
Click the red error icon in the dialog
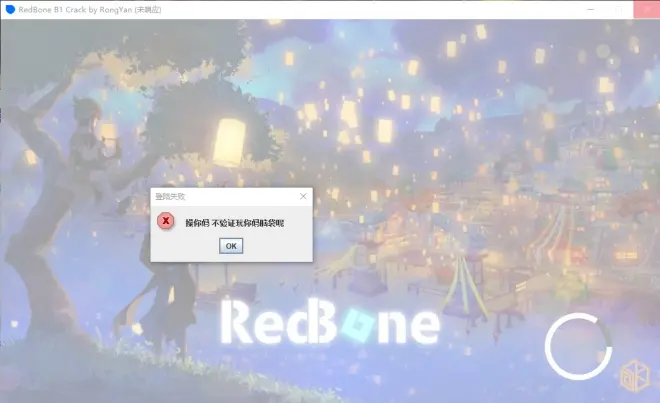167,221
